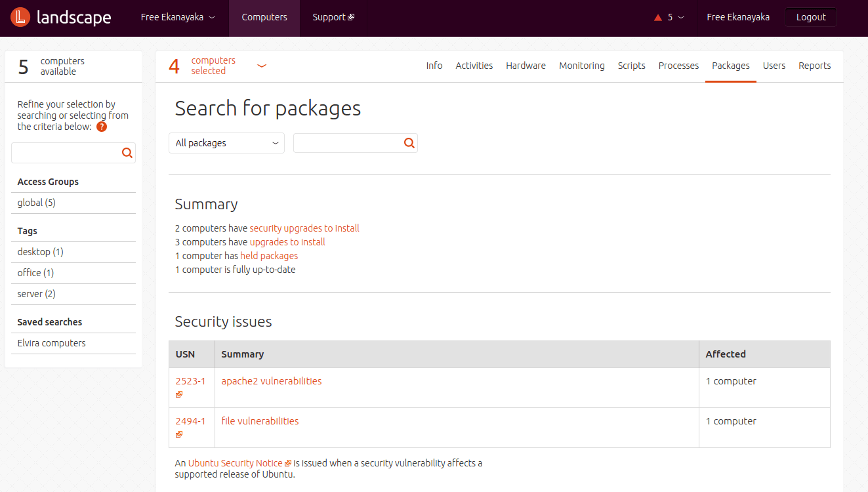Open external link icon under USN 2494-1
The width and height of the screenshot is (868, 492).
point(179,435)
